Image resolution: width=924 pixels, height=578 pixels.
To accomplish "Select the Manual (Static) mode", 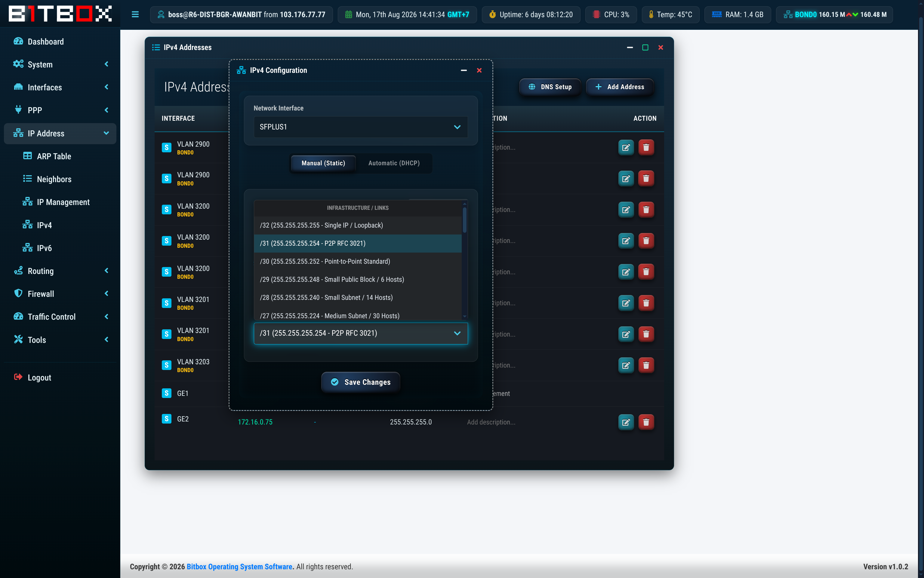I will [x=323, y=163].
